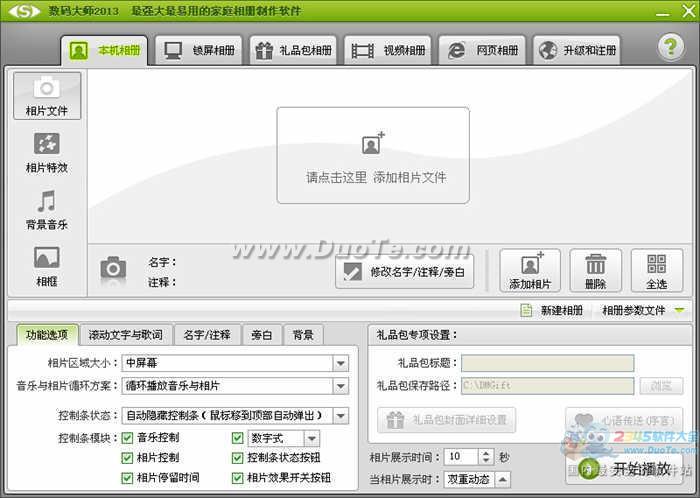Click the application S logo in title bar
The height and width of the screenshot is (498, 700).
click(24, 11)
